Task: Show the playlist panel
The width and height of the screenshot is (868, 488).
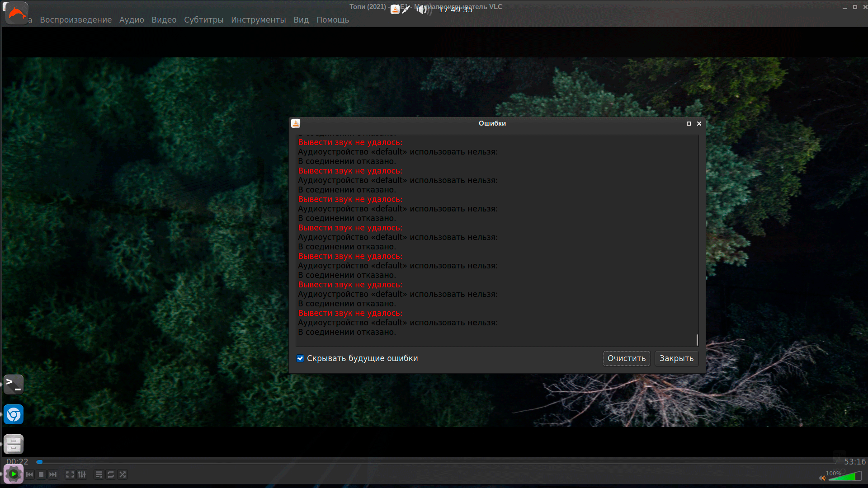Action: point(99,474)
